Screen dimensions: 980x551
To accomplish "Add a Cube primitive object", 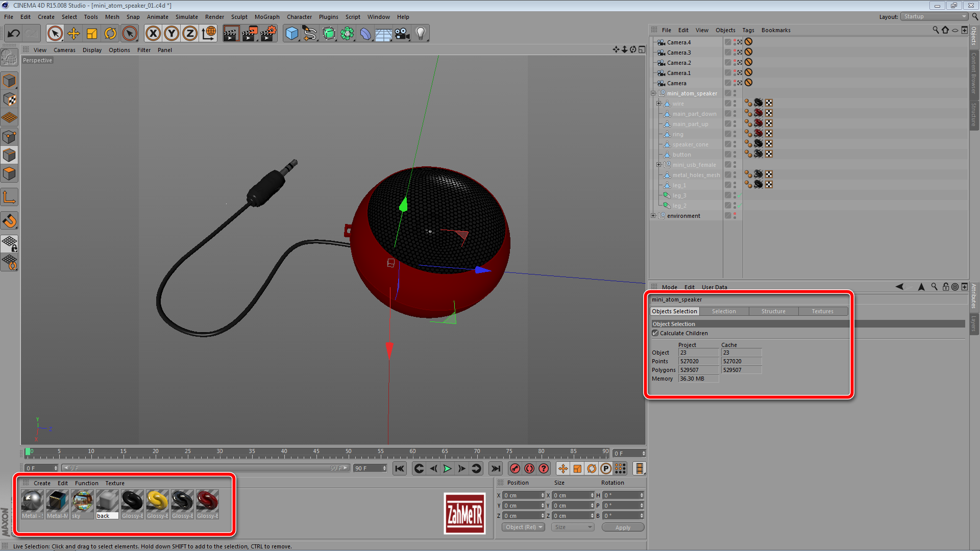I will click(x=291, y=34).
